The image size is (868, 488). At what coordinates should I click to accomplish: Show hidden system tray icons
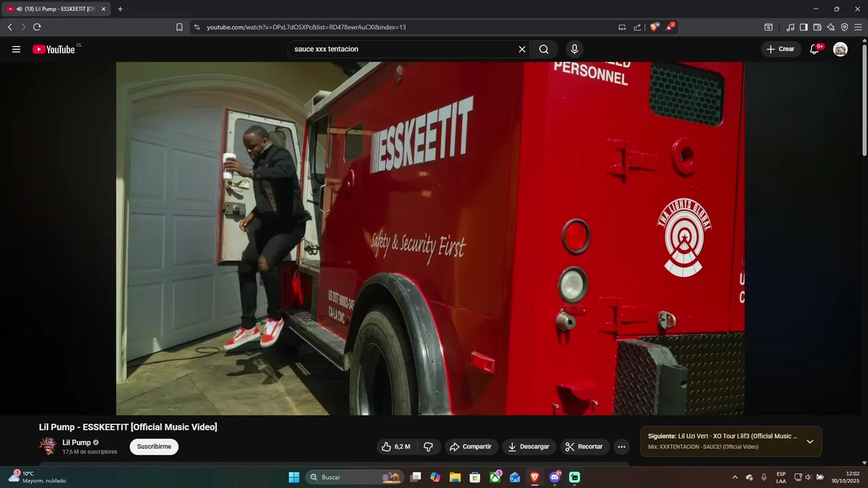pyautogui.click(x=734, y=477)
